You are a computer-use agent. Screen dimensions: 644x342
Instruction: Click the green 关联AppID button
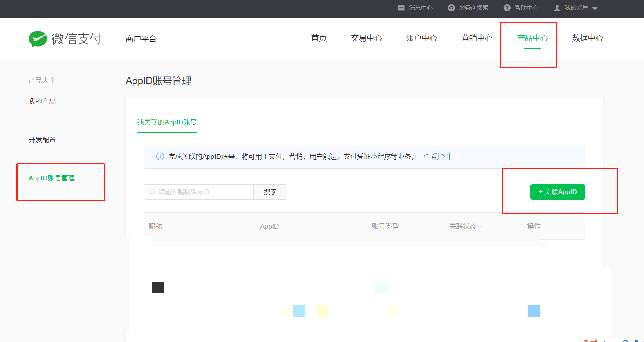(557, 192)
